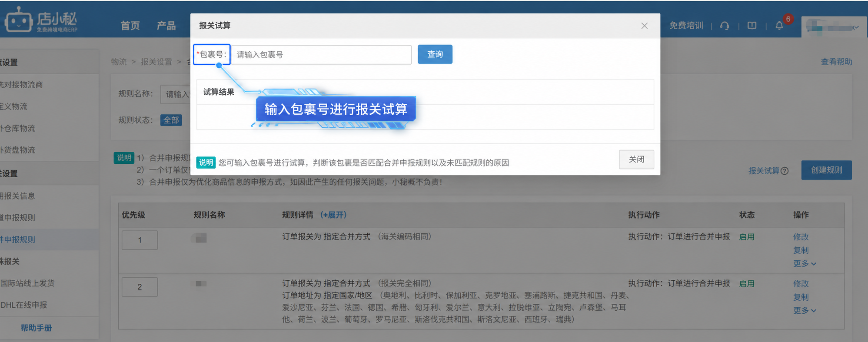
Task: Click 修改 for rule 1
Action: pyautogui.click(x=801, y=237)
